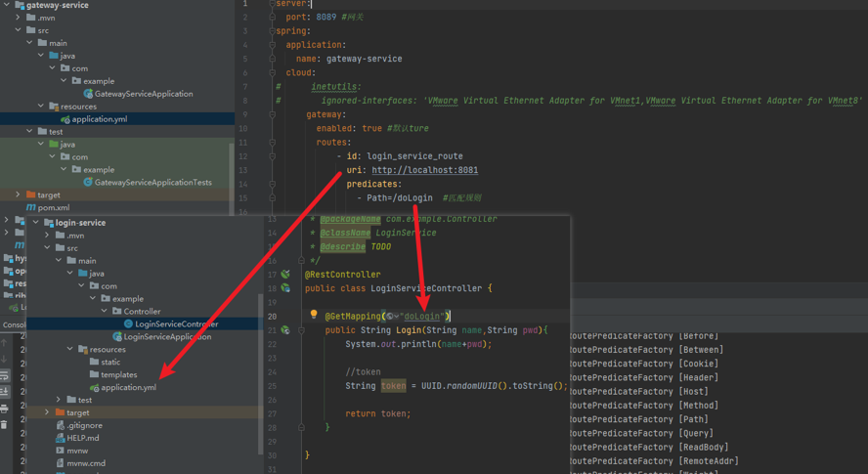Expand the .mvn folder under gateway-service
This screenshot has width=868, height=474.
pos(19,18)
